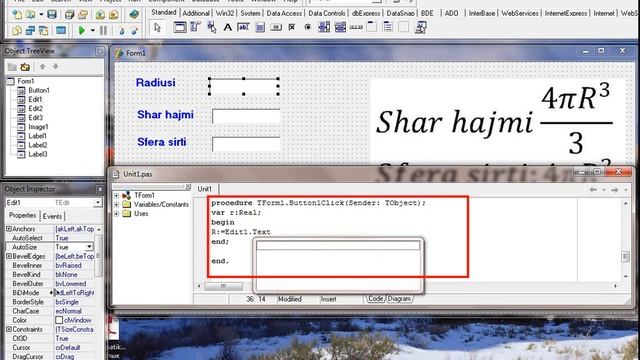Screen dimensions: 640x360
Task: Open the Edit1 object selector dropdown
Action: [x=98, y=202]
